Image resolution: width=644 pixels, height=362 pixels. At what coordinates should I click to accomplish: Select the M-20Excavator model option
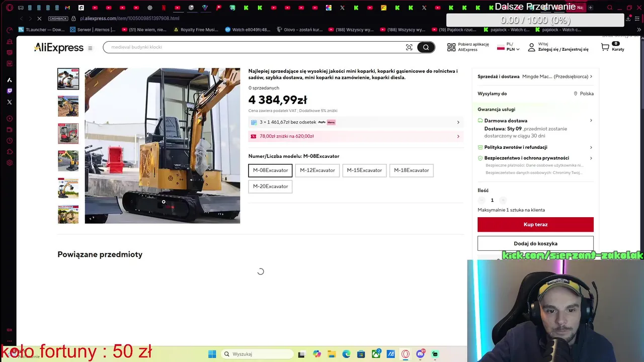(x=270, y=187)
